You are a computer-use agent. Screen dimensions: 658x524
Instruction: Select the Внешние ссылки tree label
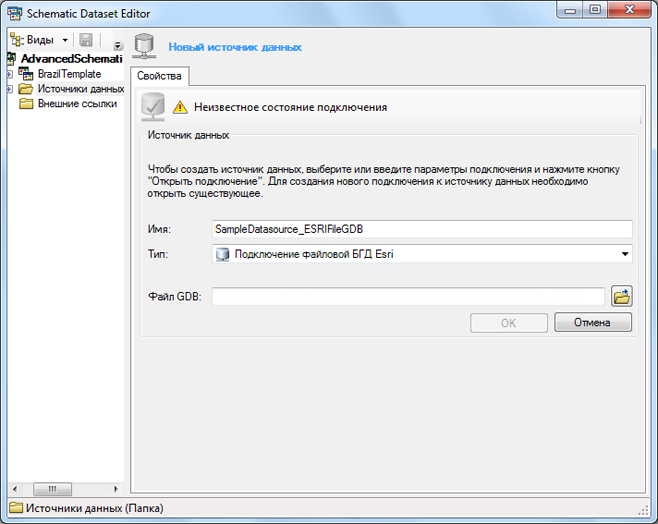pyautogui.click(x=77, y=104)
